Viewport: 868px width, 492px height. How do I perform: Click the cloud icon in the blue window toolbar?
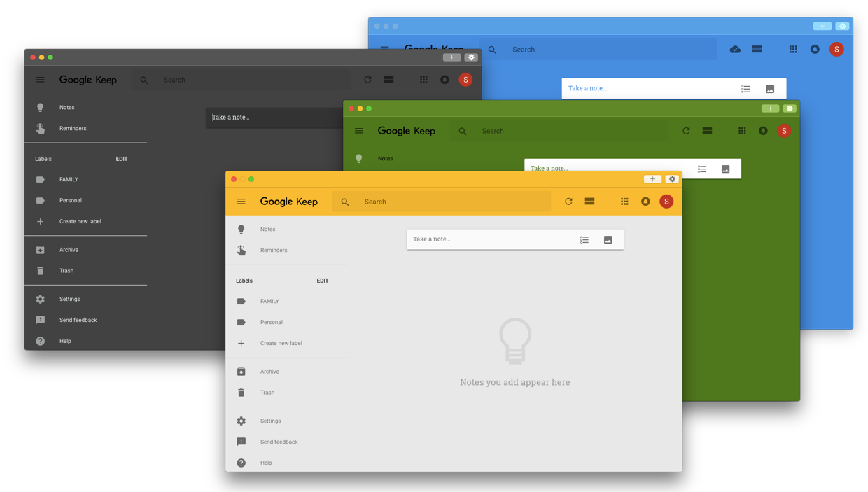[734, 49]
